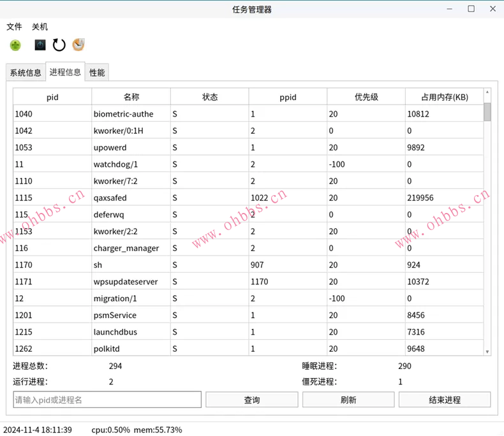Switch to the 性能 tab

97,73
